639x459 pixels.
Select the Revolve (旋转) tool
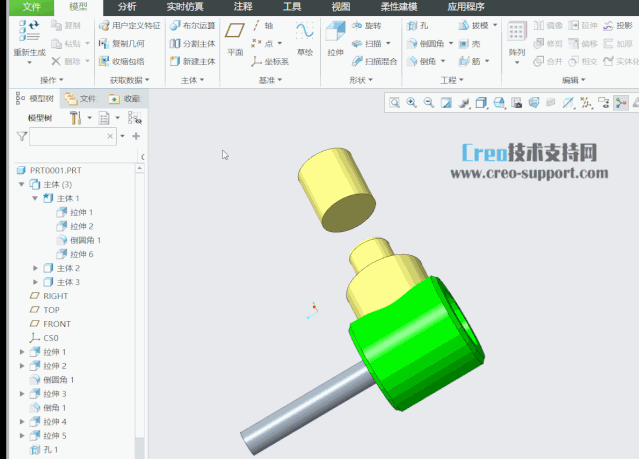(366, 26)
